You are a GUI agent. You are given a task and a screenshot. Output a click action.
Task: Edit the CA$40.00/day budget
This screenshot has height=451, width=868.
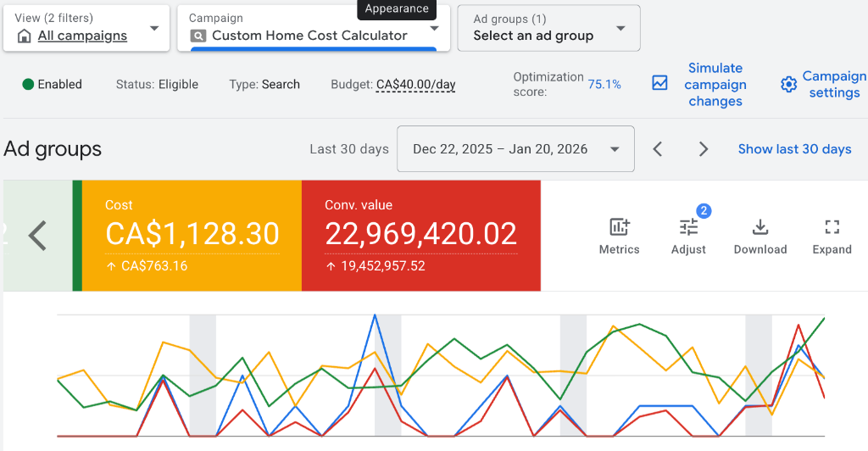[x=415, y=85]
